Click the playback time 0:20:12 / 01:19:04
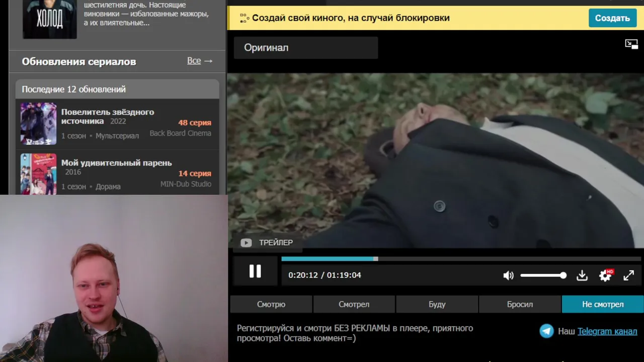Viewport: 644px width, 362px height. (x=325, y=275)
